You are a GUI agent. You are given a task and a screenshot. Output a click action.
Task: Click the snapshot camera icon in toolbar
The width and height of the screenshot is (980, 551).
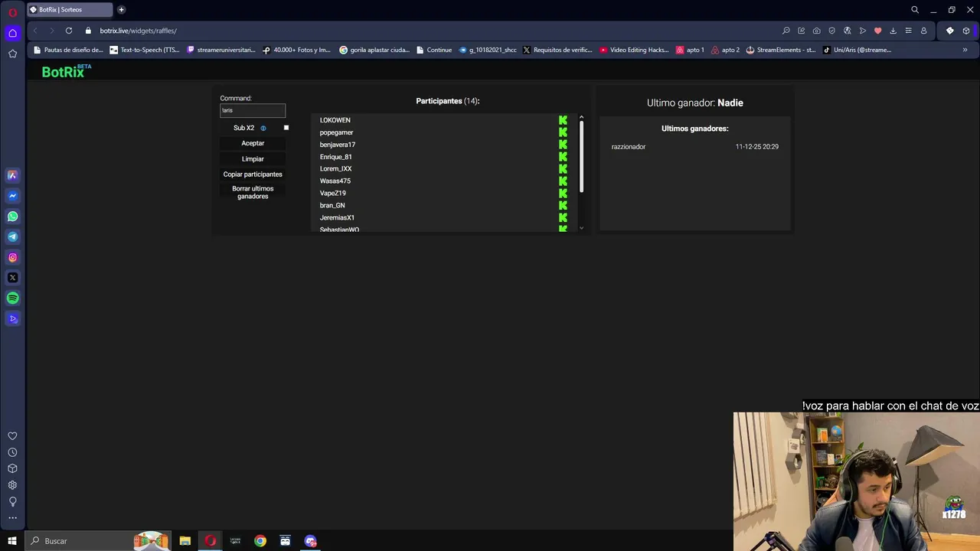coord(817,31)
